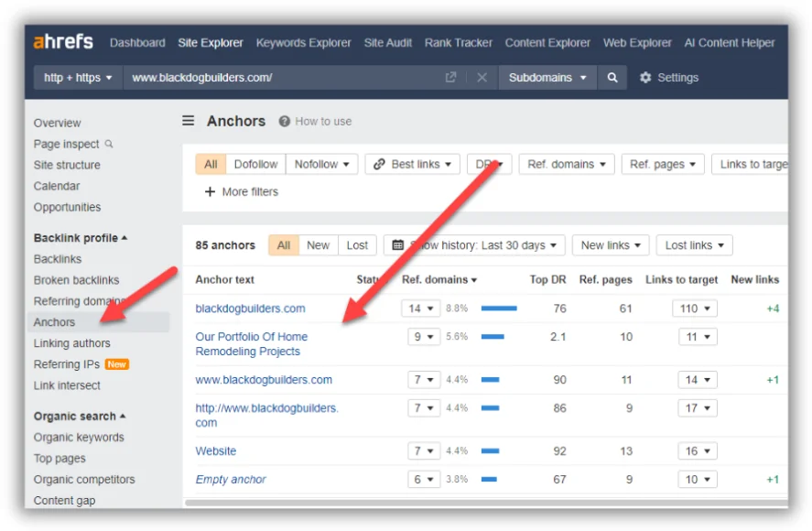Open Lost links dropdown

695,245
